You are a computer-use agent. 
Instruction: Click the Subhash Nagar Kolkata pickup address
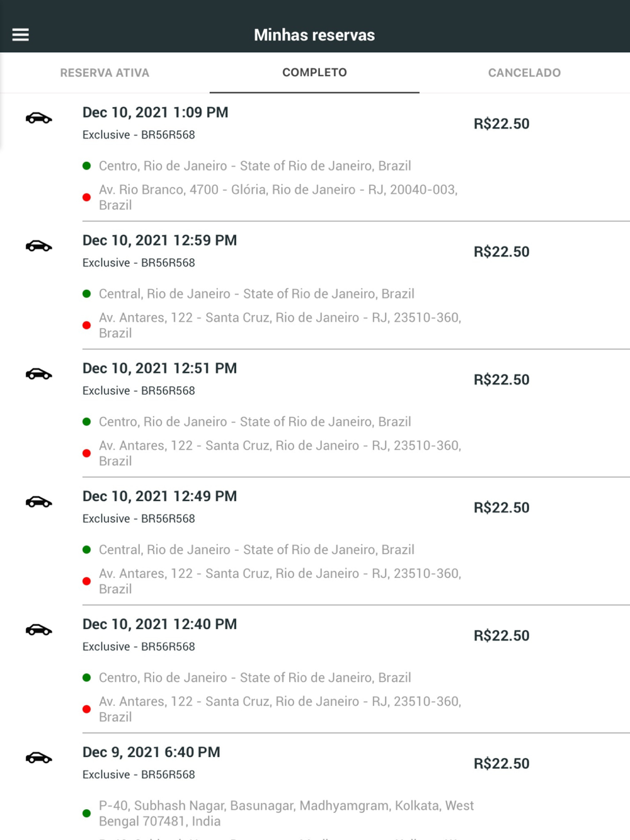point(286,813)
